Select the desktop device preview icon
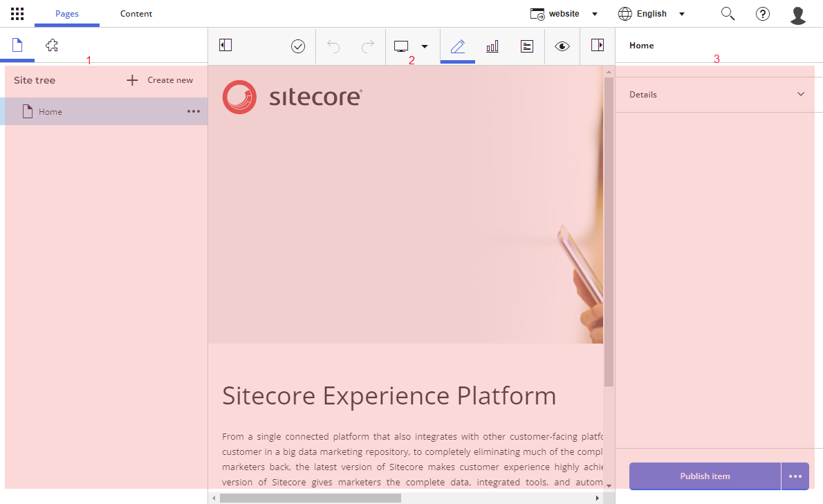 401,46
